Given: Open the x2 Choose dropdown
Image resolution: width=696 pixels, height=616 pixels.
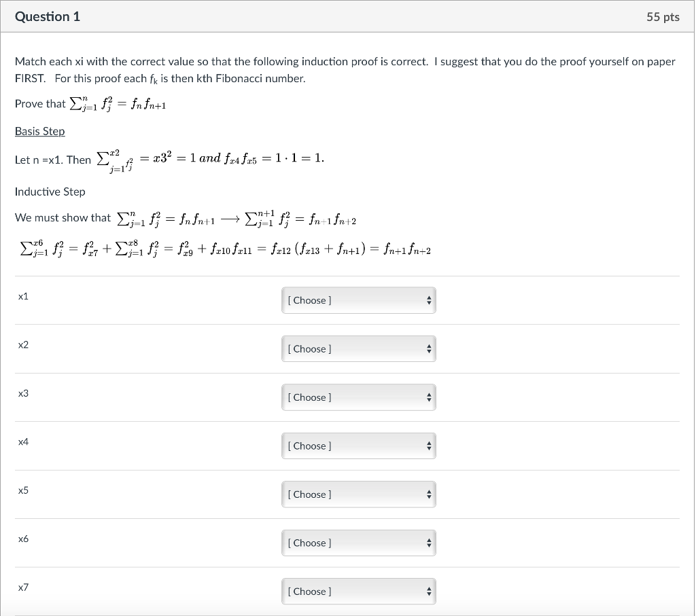Looking at the screenshot, I should 358,349.
